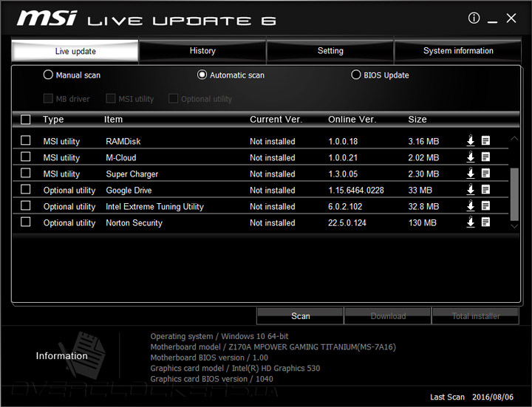
Task: Tick the M-Cloud row checkbox
Action: pyautogui.click(x=25, y=157)
